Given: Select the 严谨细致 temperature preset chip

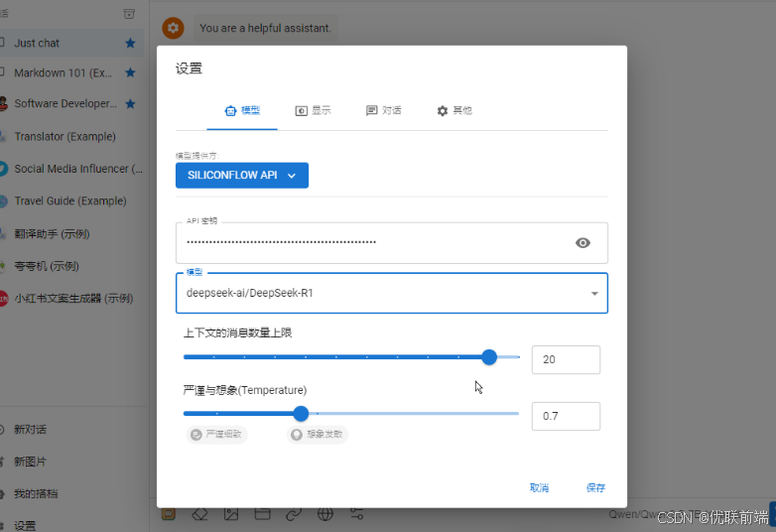Looking at the screenshot, I should pos(216,435).
